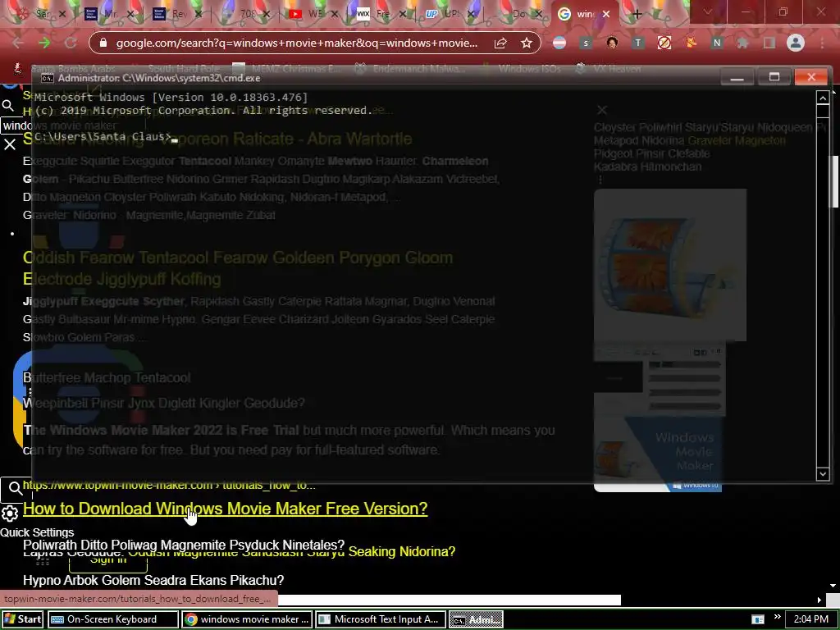Open the Extensions puzzle-piece icon
Image resolution: width=840 pixels, height=630 pixels.
(x=742, y=43)
